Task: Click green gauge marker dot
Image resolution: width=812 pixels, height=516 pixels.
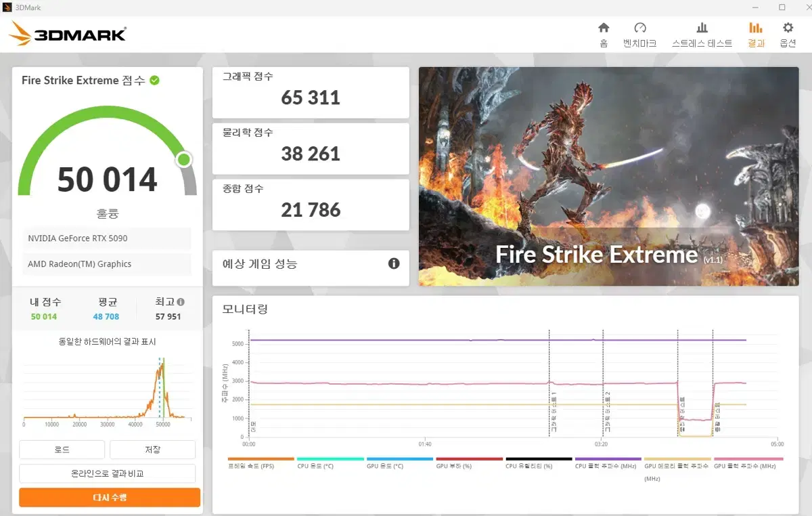Action: point(183,160)
